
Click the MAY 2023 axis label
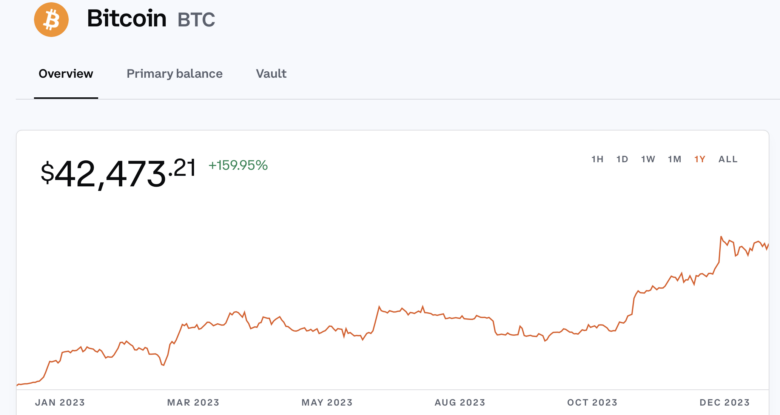[327, 402]
